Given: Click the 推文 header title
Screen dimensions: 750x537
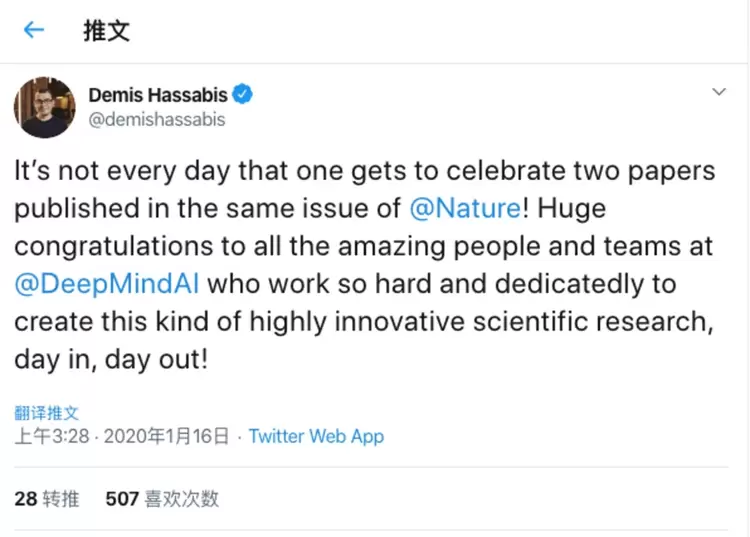Looking at the screenshot, I should pos(106,30).
